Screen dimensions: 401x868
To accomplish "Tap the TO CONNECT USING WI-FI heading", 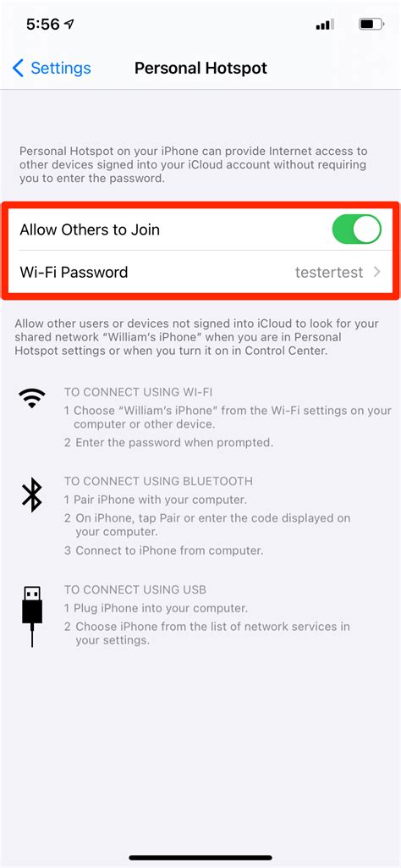I will [138, 392].
